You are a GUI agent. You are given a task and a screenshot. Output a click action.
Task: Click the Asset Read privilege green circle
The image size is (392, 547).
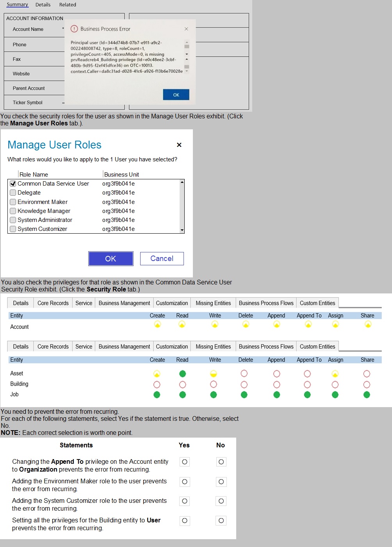[182, 374]
